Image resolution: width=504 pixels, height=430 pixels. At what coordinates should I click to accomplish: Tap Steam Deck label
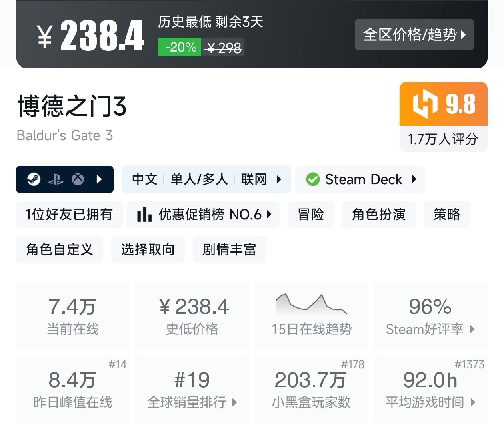pyautogui.click(x=363, y=179)
